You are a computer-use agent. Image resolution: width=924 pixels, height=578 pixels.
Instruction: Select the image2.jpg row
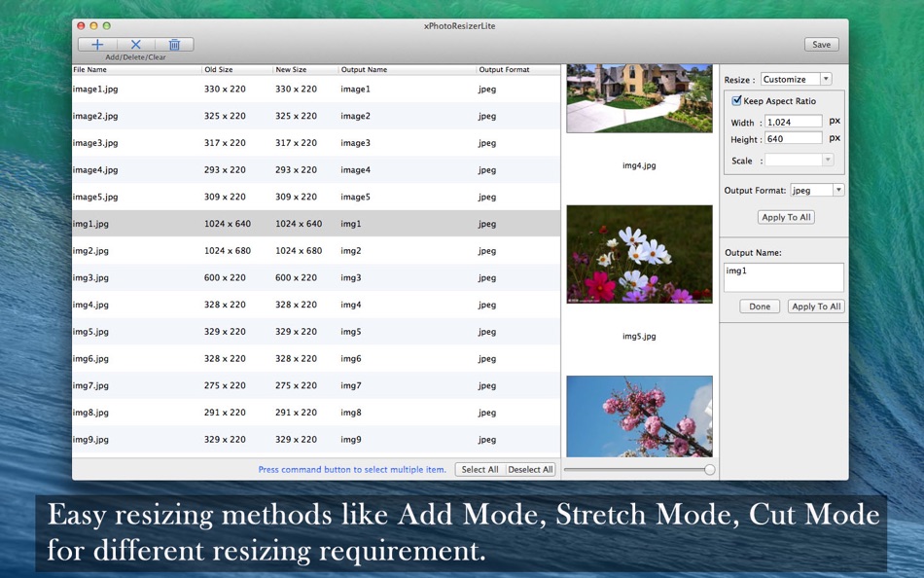316,116
